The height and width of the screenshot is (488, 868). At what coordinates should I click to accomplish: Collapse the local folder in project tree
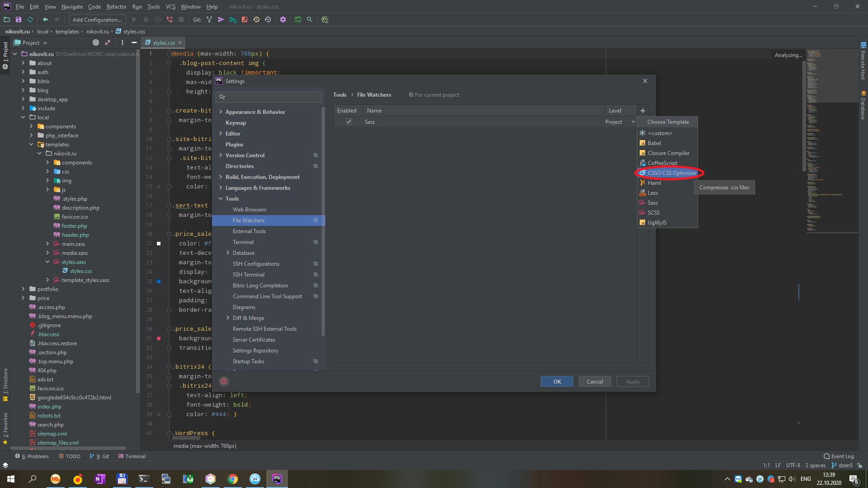(23, 117)
